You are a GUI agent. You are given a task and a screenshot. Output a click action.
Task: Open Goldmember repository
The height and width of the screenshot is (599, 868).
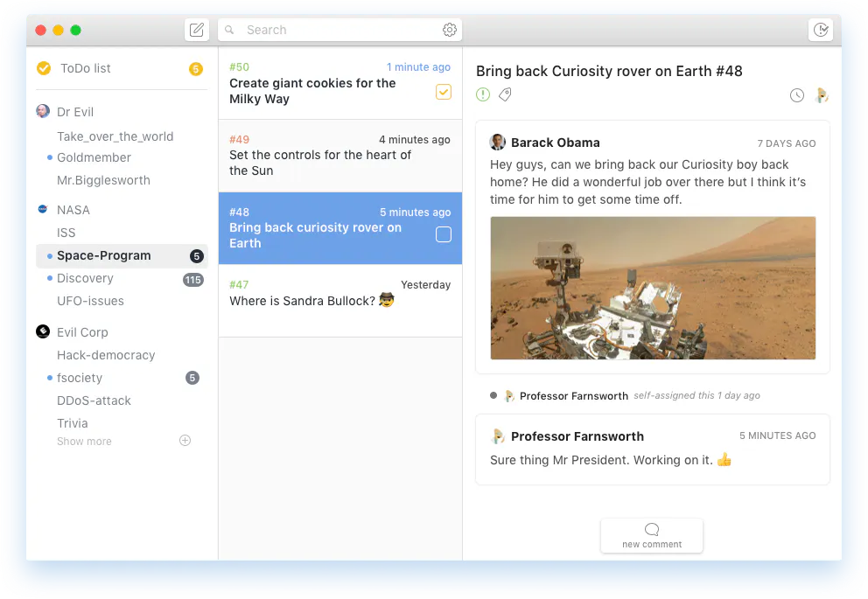94,157
